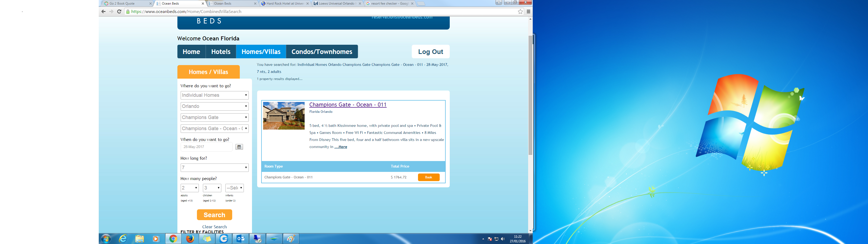The width and height of the screenshot is (868, 244).
Task: Switch to the Loews Universal Orlando tab
Action: 337,4
